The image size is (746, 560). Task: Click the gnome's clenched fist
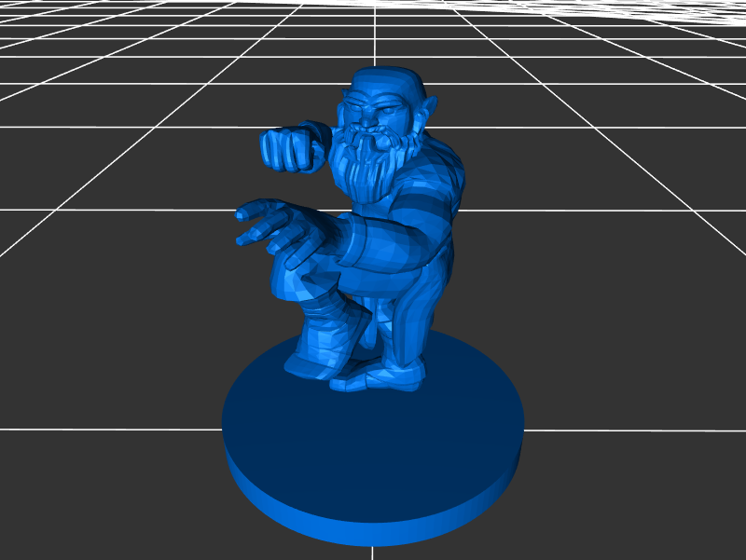click(x=288, y=150)
